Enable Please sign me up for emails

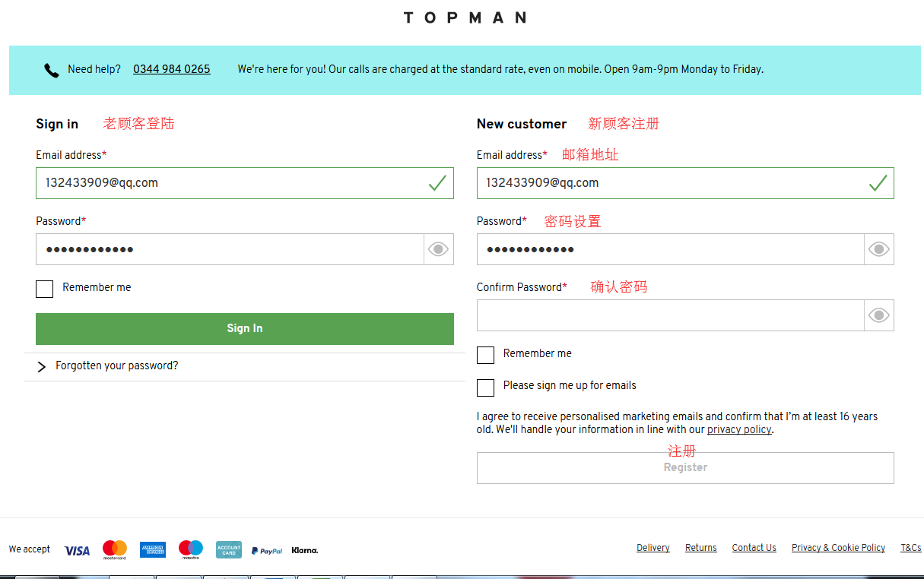click(485, 387)
